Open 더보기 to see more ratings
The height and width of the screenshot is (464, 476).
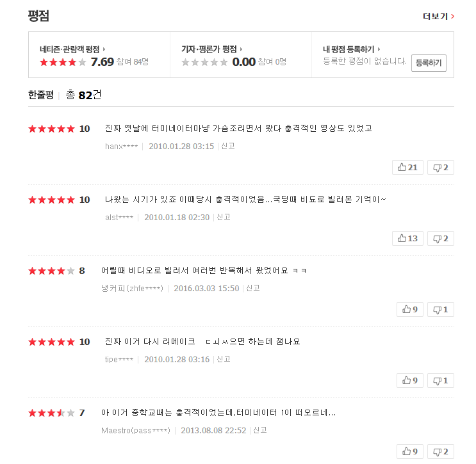[x=438, y=17]
